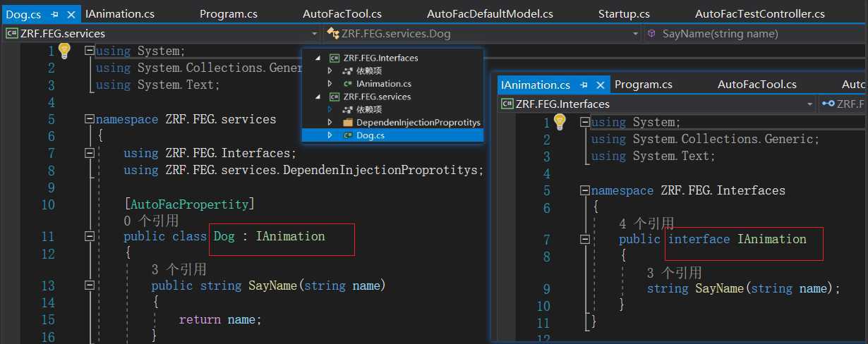Select the highlighted Dog.cs file name in tree
Screen dimensions: 868x344
click(370, 135)
